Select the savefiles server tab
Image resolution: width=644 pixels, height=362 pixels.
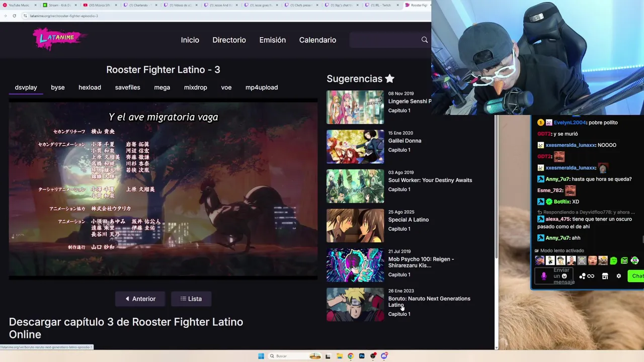click(x=128, y=87)
